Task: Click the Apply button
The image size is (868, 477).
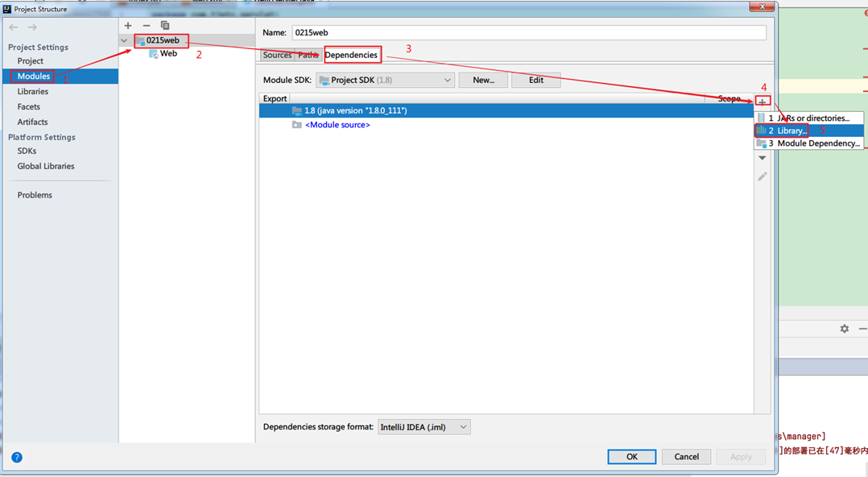Action: (x=741, y=457)
